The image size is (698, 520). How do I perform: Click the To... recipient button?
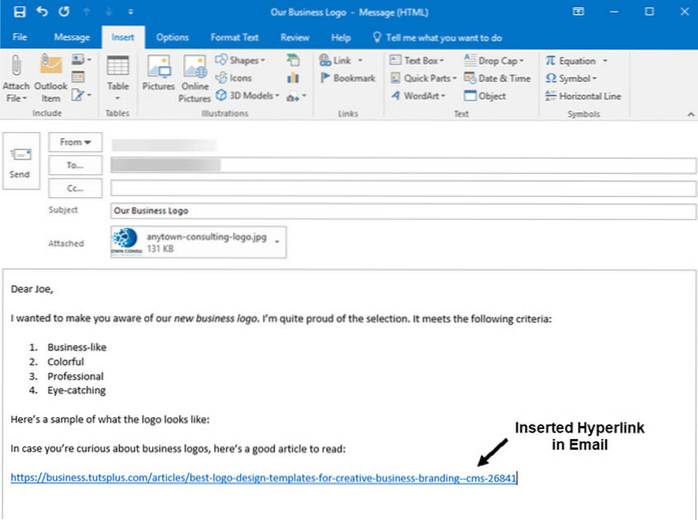pos(75,165)
